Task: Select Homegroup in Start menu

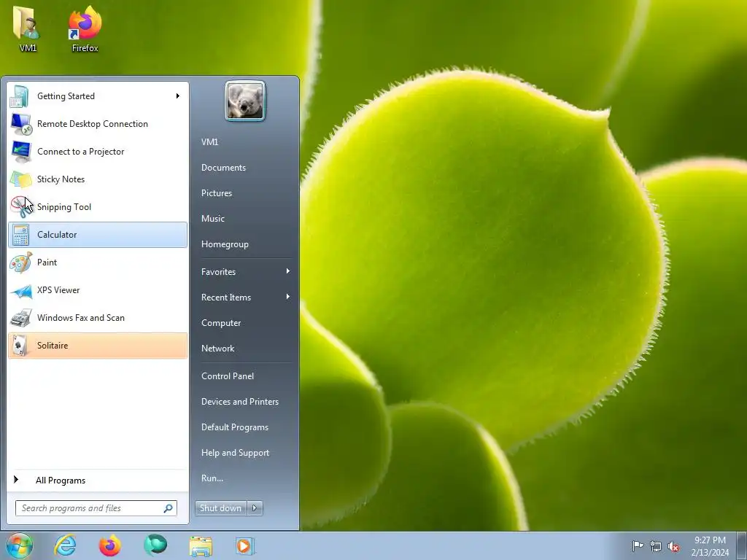Action: pos(225,244)
